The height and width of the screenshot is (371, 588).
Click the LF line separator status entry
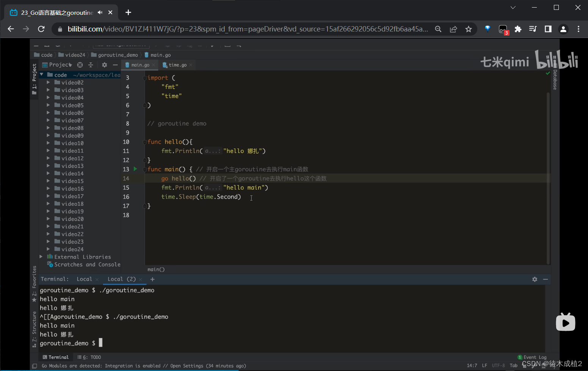(485, 365)
